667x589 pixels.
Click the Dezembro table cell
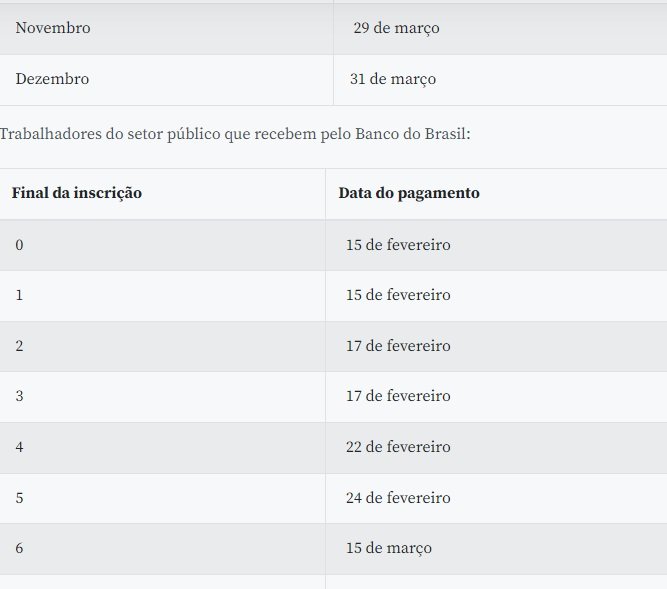tap(52, 79)
